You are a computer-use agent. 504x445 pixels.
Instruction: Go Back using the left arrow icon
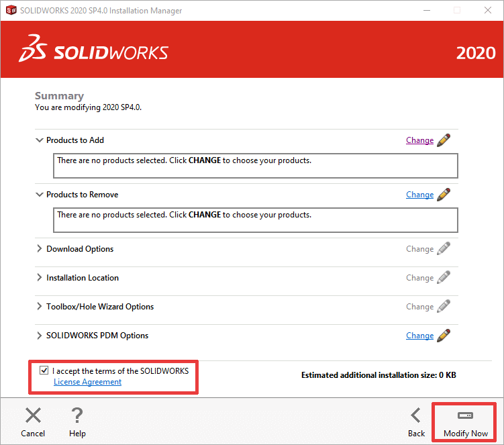[x=415, y=415]
